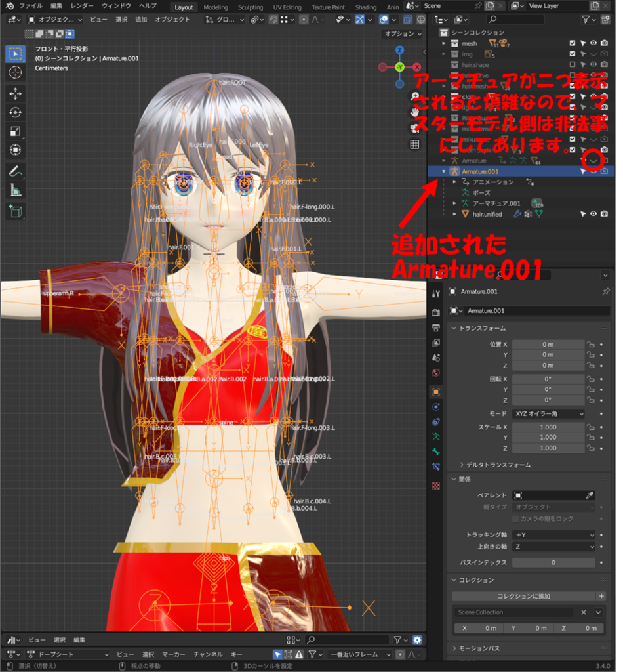The height and width of the screenshot is (672, 623).
Task: Open the Scene properties tab icon
Action: (436, 358)
